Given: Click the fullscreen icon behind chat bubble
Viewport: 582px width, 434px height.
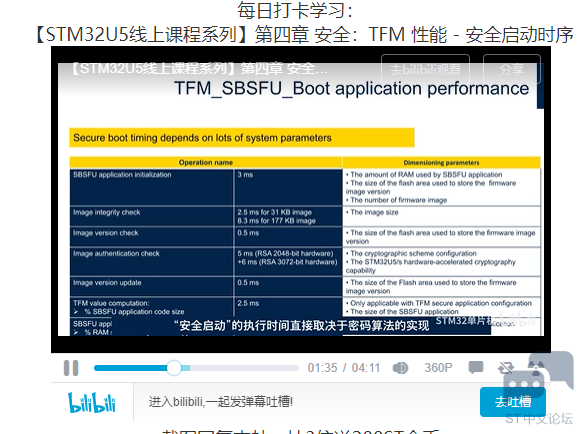Looking at the screenshot, I should click(536, 368).
